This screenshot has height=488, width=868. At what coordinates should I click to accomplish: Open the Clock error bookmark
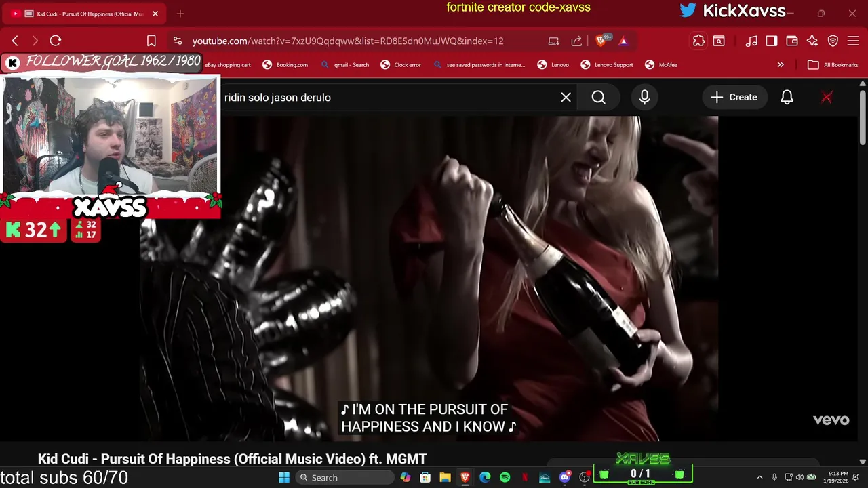401,65
